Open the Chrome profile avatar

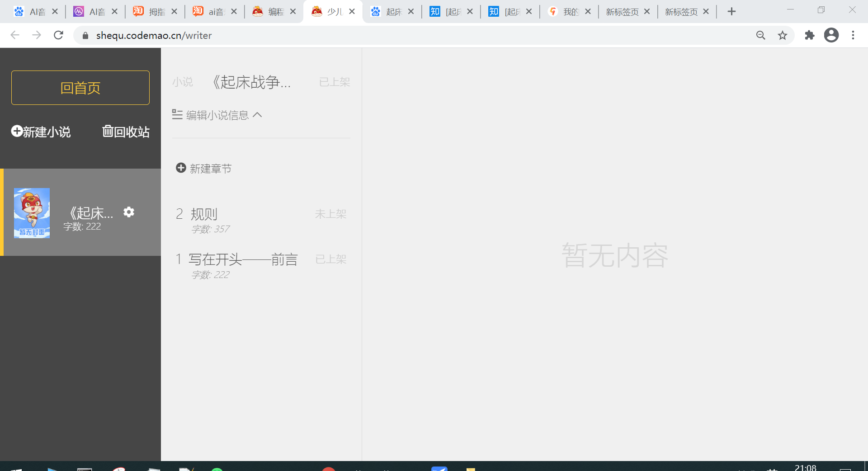pyautogui.click(x=831, y=35)
